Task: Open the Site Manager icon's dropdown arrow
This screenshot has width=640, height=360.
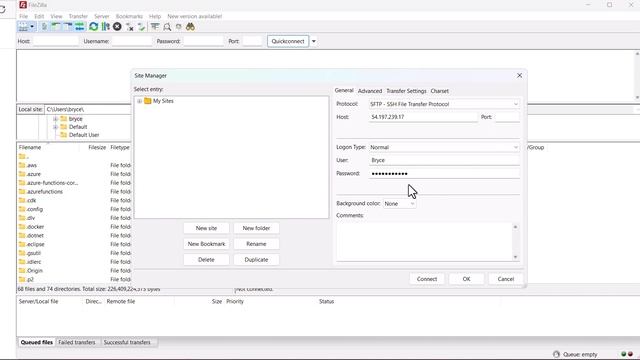Action: click(32, 27)
